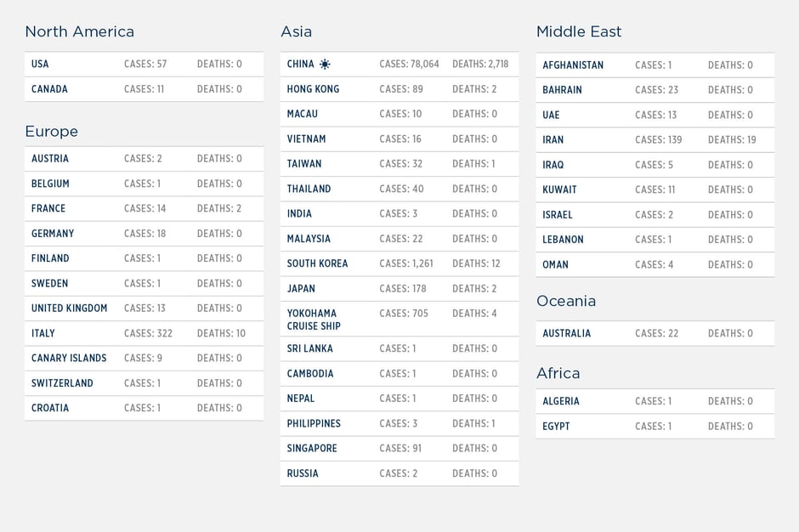Image resolution: width=799 pixels, height=532 pixels.
Task: Select the North America region heading
Action: pyautogui.click(x=80, y=31)
